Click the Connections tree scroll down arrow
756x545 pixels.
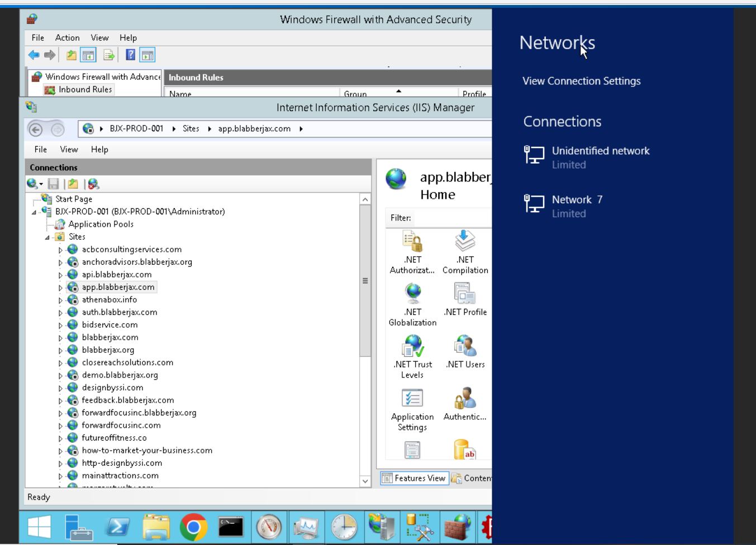tap(365, 481)
